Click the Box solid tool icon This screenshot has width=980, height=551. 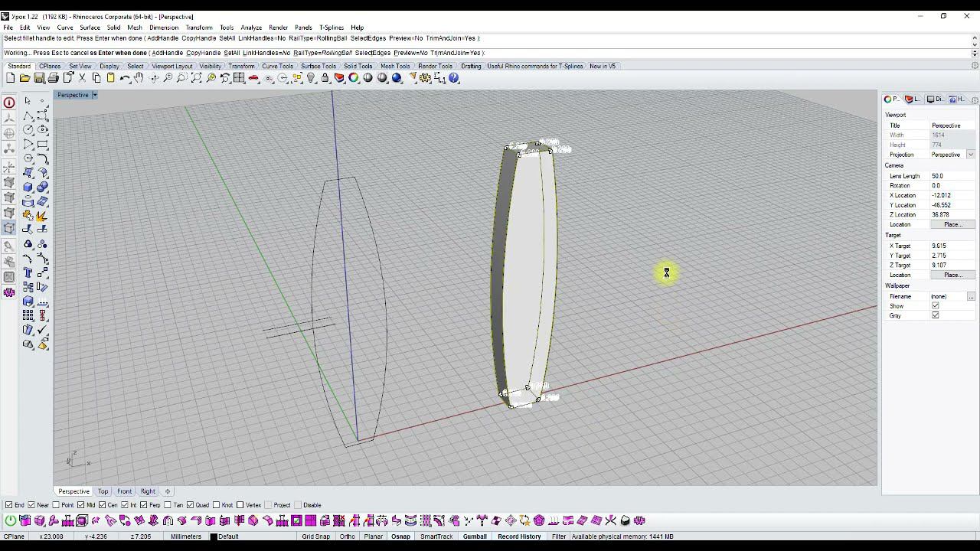(28, 187)
